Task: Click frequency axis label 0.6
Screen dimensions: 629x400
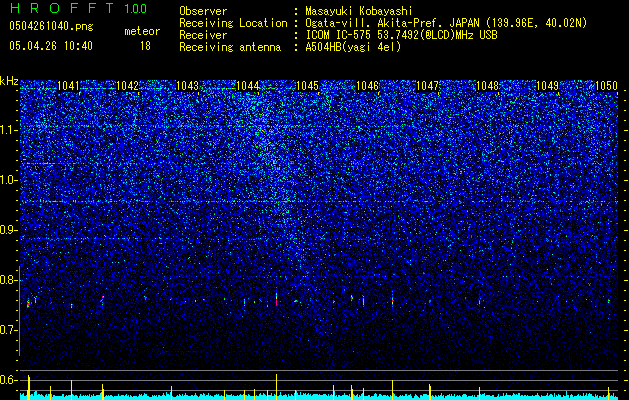Action: click(9, 380)
